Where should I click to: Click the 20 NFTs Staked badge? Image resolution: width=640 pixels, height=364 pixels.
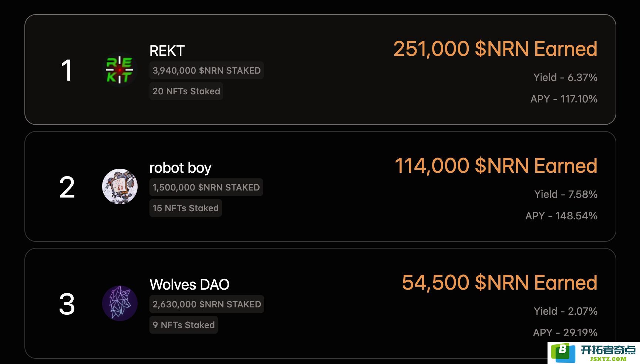(x=186, y=91)
